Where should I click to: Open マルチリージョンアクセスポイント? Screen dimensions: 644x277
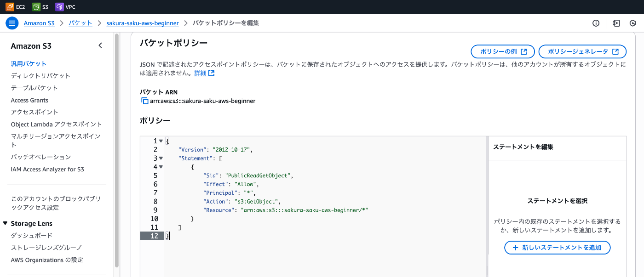pyautogui.click(x=56, y=141)
